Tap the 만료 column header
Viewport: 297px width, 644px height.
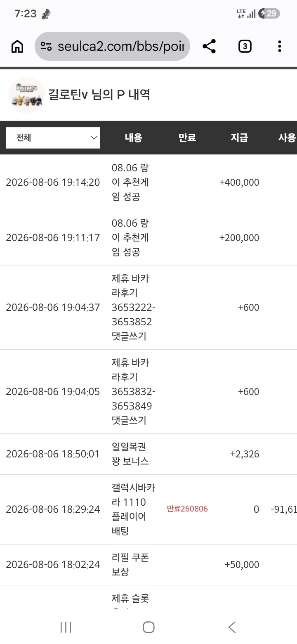tap(187, 138)
